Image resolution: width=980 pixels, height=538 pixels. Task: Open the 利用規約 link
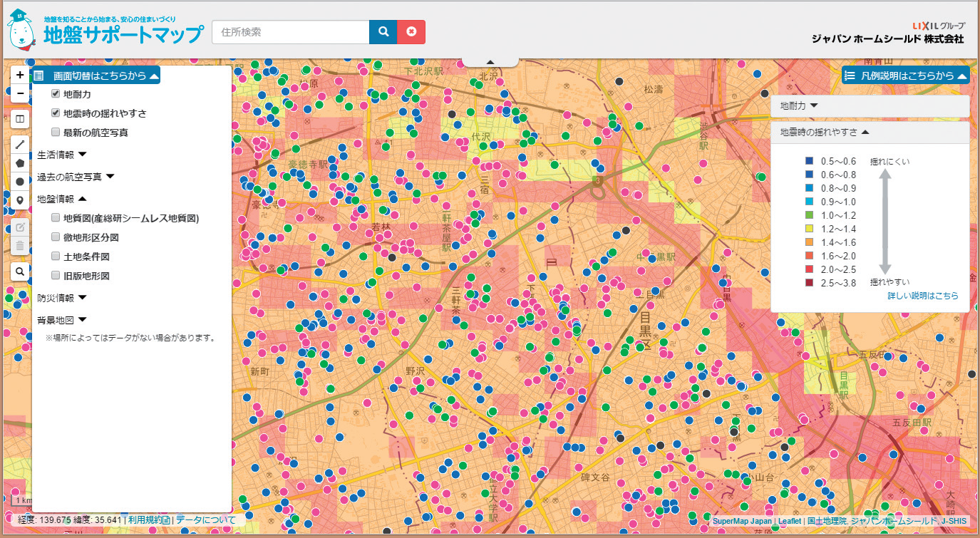point(148,520)
